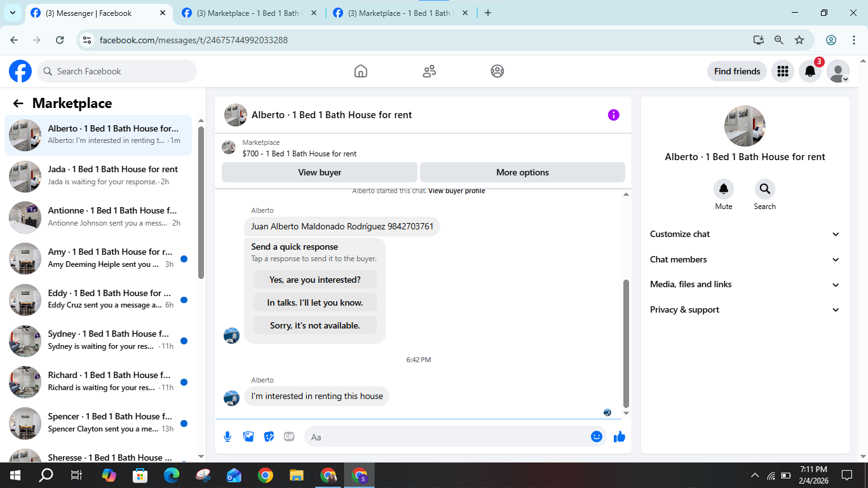Send 'Sorry, it's not available.' response
Screen dimensions: 868x488
click(x=315, y=325)
